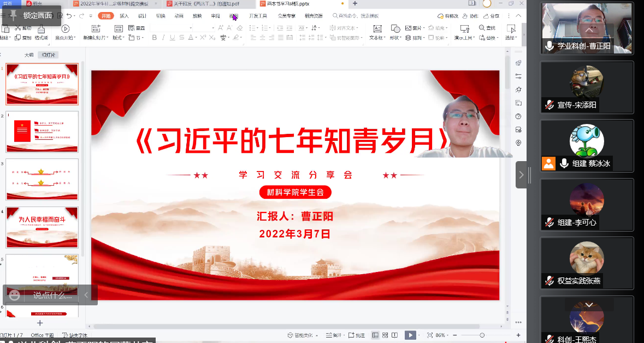Switch to the Outline (大纲) pane tab
Image resolution: width=644 pixels, height=343 pixels.
coord(29,55)
